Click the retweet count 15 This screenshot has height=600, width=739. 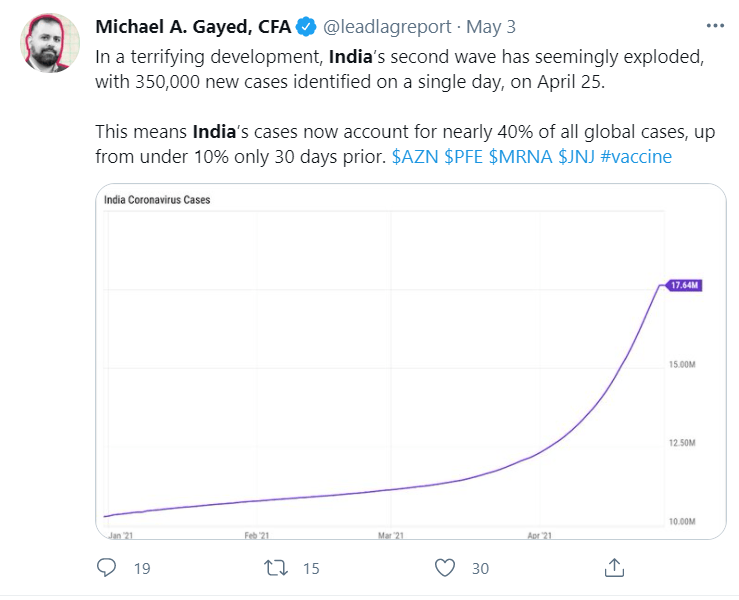coord(310,568)
